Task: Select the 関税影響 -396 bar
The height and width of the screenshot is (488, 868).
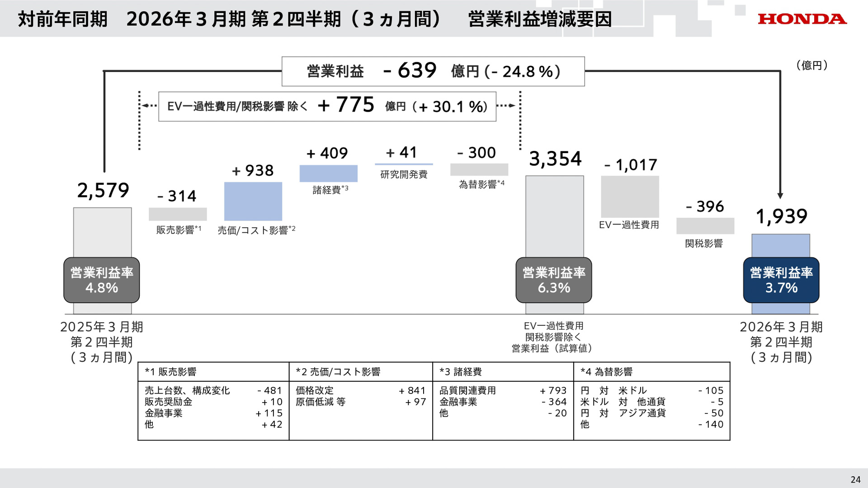Action: click(705, 225)
